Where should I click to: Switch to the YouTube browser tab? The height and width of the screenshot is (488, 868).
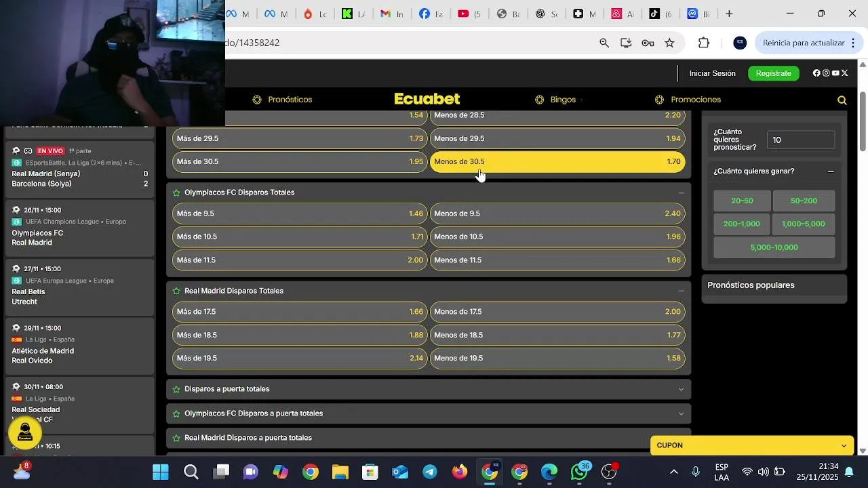tap(469, 14)
